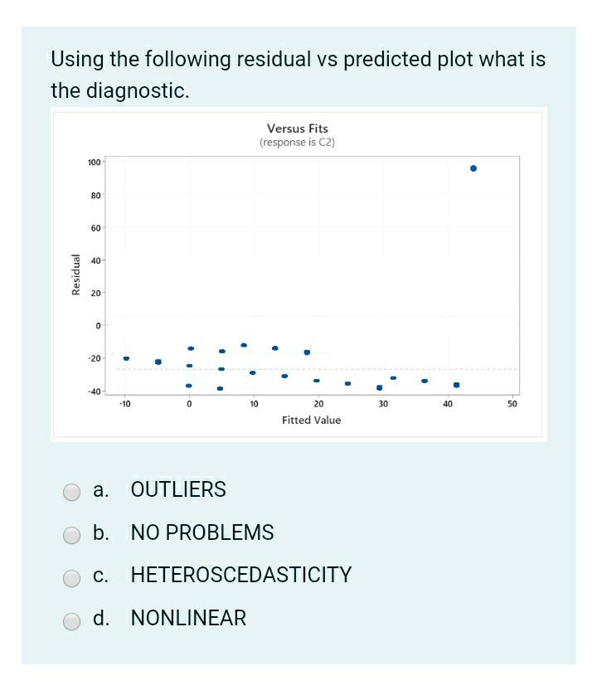
Task: Select radio button for option c
Action: (x=70, y=576)
